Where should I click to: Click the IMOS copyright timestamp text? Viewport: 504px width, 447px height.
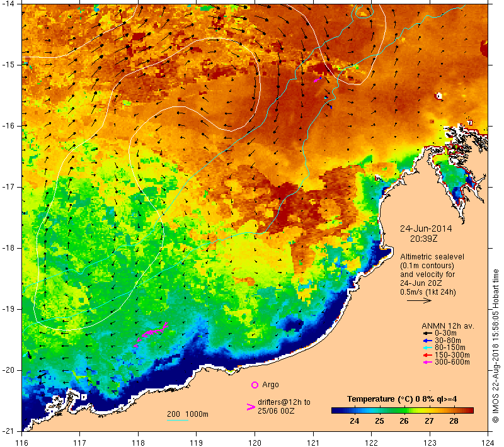[x=495, y=346]
